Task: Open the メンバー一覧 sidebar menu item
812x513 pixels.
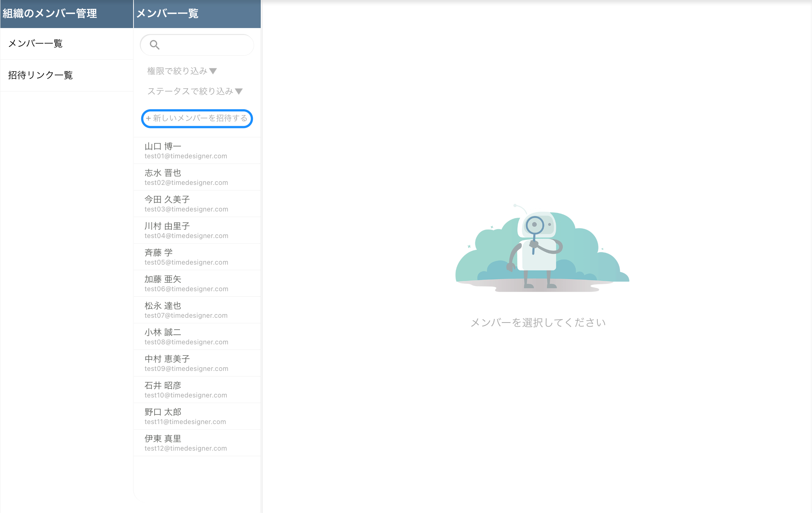Action: pos(66,44)
